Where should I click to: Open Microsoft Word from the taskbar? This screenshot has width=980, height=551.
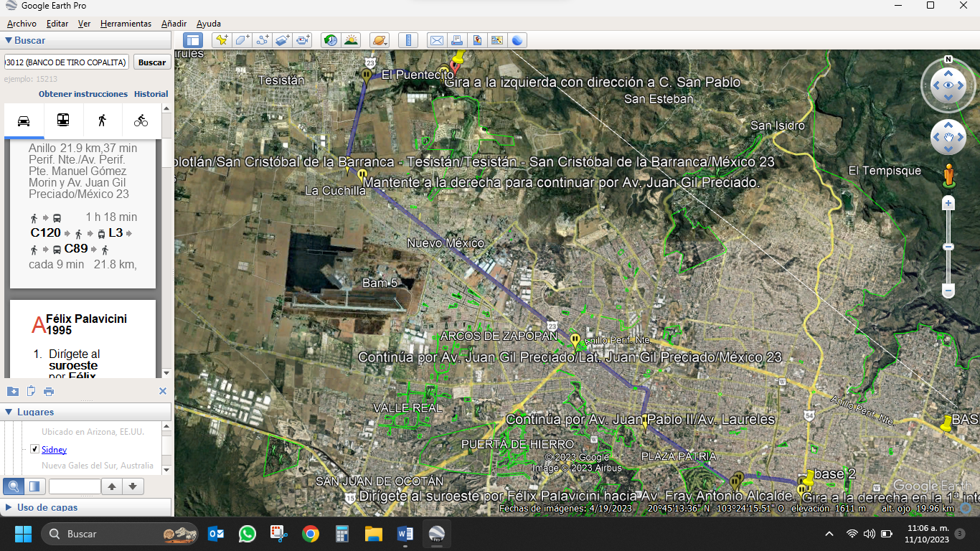[405, 534]
